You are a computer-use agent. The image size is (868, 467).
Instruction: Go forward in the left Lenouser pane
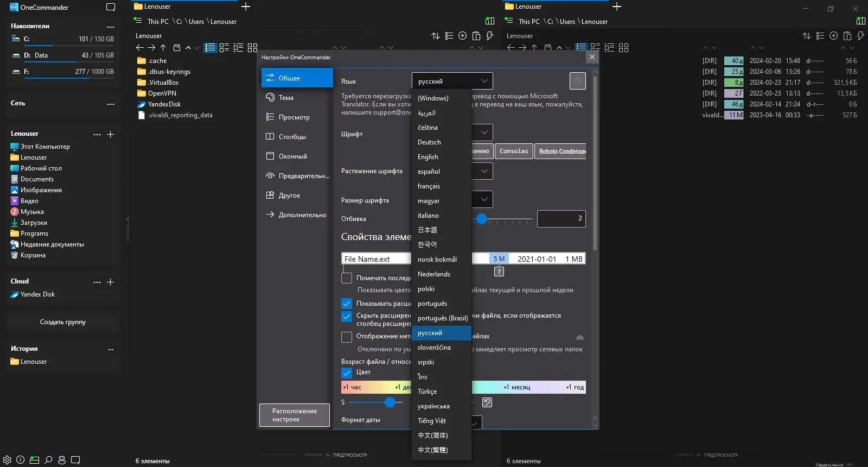point(151,48)
